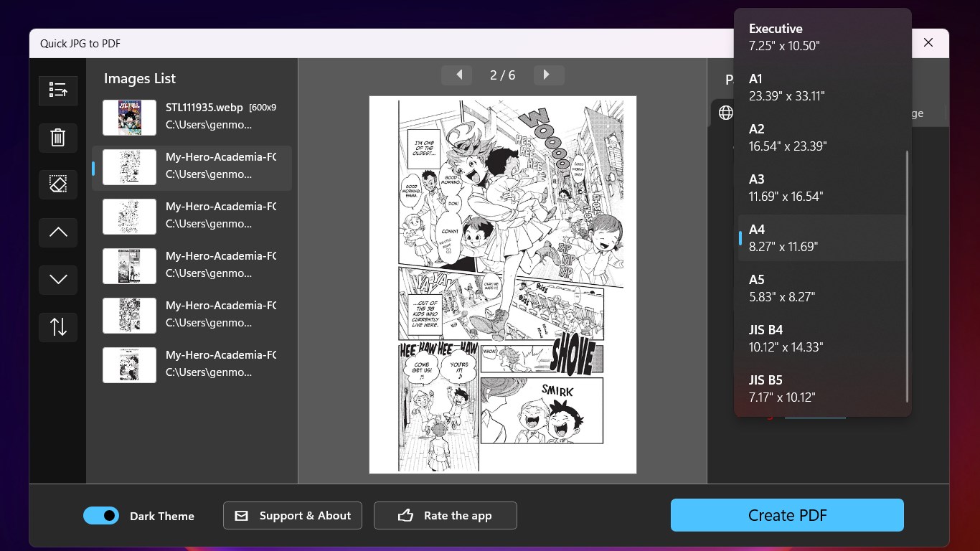Delete the selected image using trash icon

(x=57, y=138)
